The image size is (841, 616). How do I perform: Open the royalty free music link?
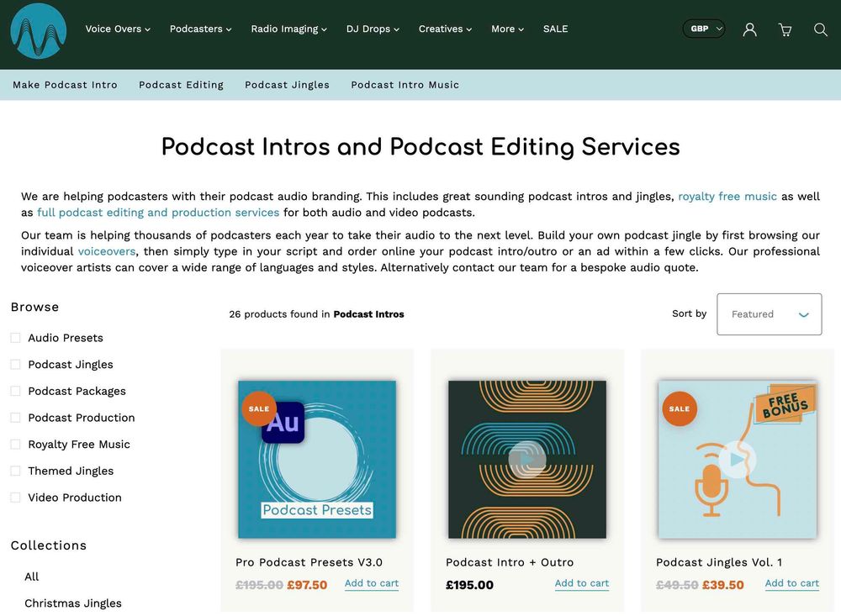point(727,196)
